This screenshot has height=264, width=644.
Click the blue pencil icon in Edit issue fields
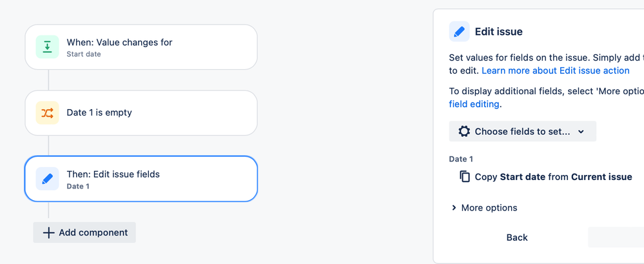tap(47, 179)
